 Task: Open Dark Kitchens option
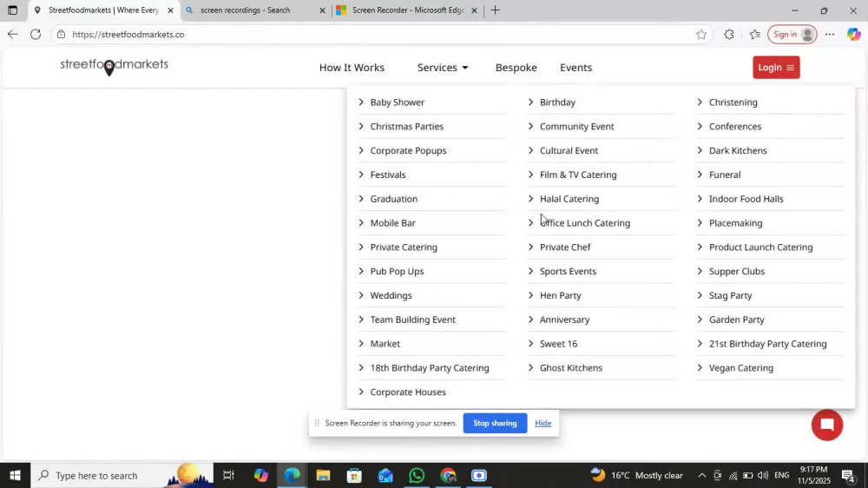point(738,151)
